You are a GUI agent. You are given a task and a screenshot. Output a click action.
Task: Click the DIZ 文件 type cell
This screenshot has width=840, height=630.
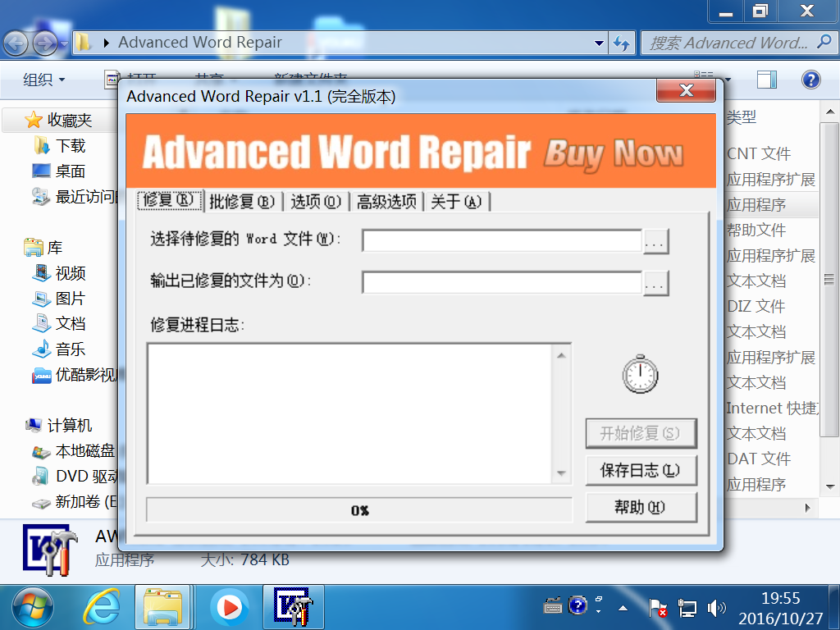tap(756, 307)
